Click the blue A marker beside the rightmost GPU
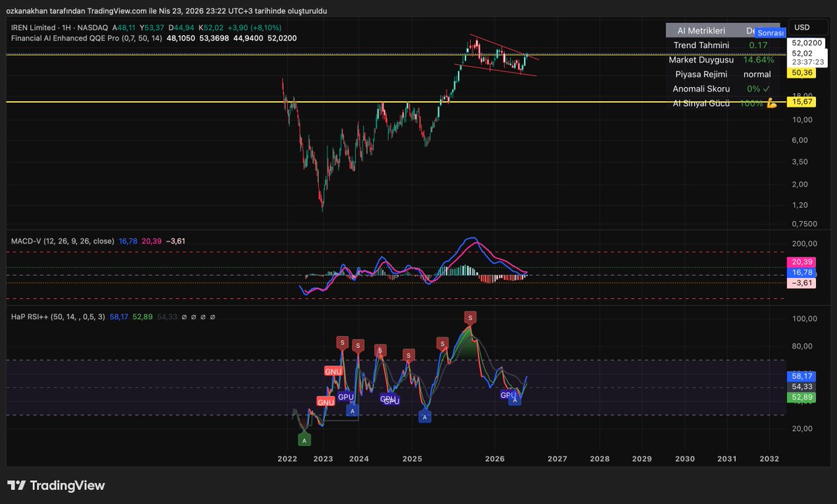The image size is (837, 504). coord(515,400)
